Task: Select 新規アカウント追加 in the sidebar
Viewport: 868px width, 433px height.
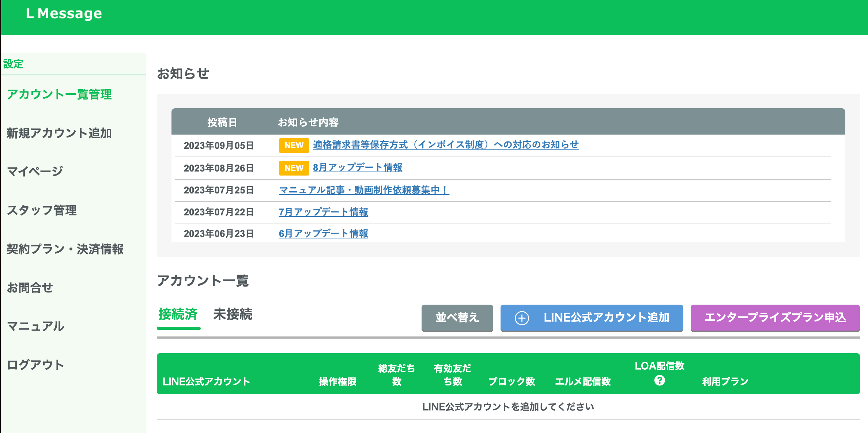Action: click(x=59, y=133)
